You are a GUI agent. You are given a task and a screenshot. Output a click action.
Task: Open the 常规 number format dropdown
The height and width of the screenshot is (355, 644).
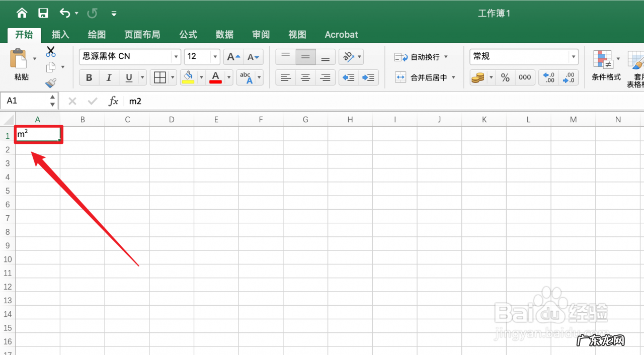coord(573,57)
